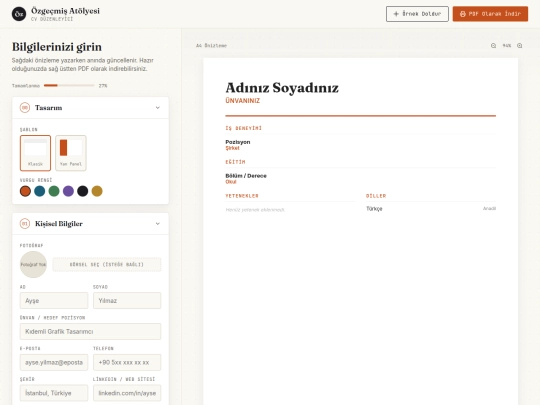Click the Adınız Soyadınız heading in preview

click(282, 88)
